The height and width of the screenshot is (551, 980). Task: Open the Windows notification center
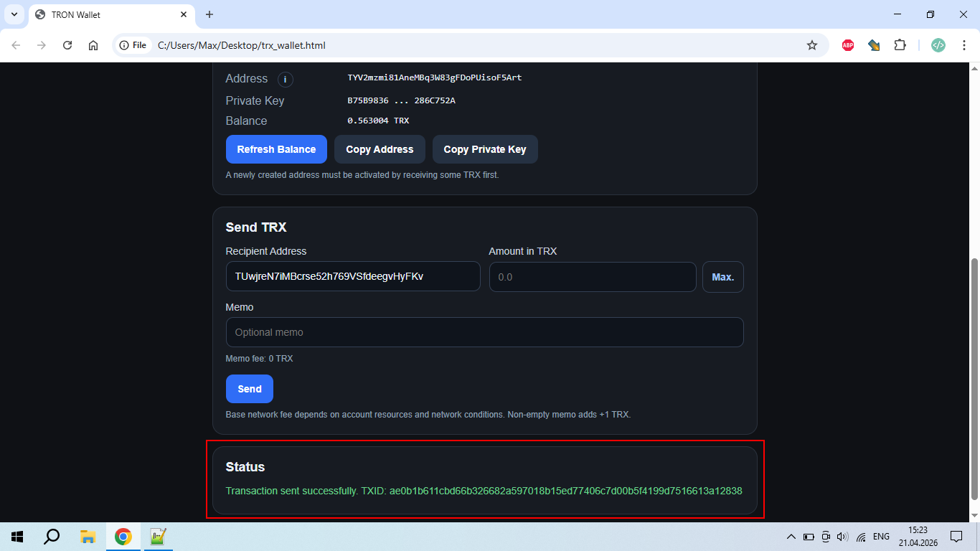(x=956, y=537)
